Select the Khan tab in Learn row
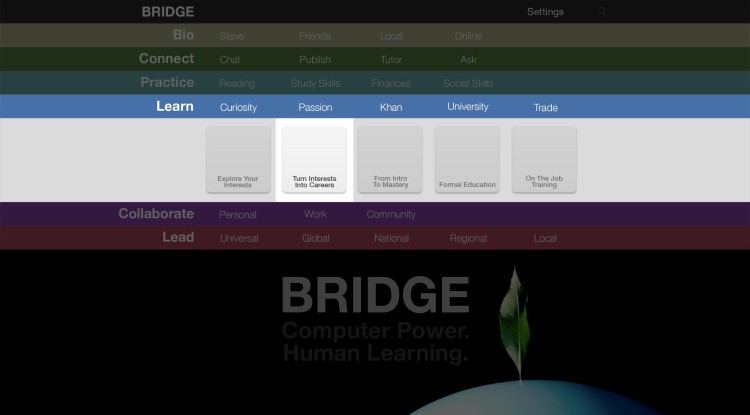 [391, 107]
